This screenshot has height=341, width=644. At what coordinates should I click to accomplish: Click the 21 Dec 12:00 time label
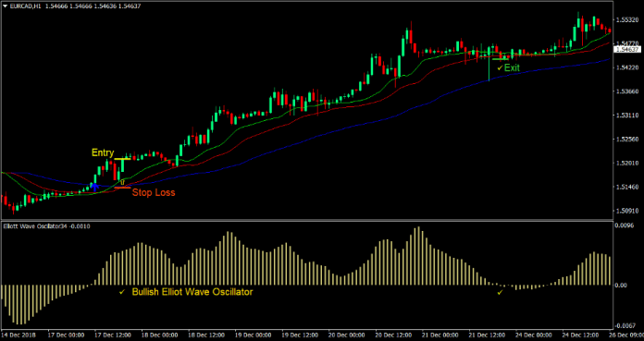488,335
